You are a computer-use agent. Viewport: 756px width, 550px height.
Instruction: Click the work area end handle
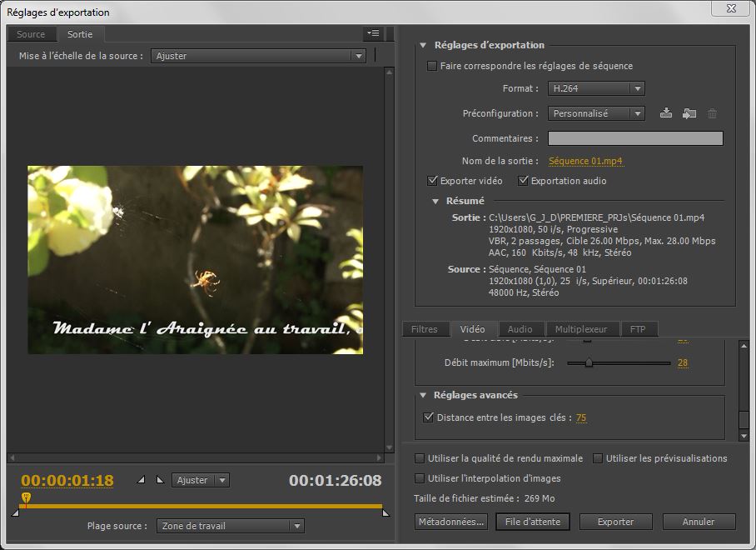pyautogui.click(x=385, y=512)
